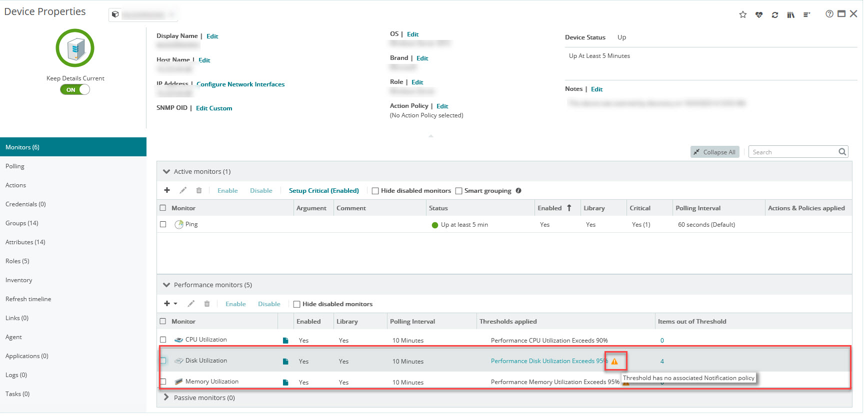Select the Memory Utilization row checkbox
Viewport: 868px width, 418px height.
pyautogui.click(x=163, y=382)
